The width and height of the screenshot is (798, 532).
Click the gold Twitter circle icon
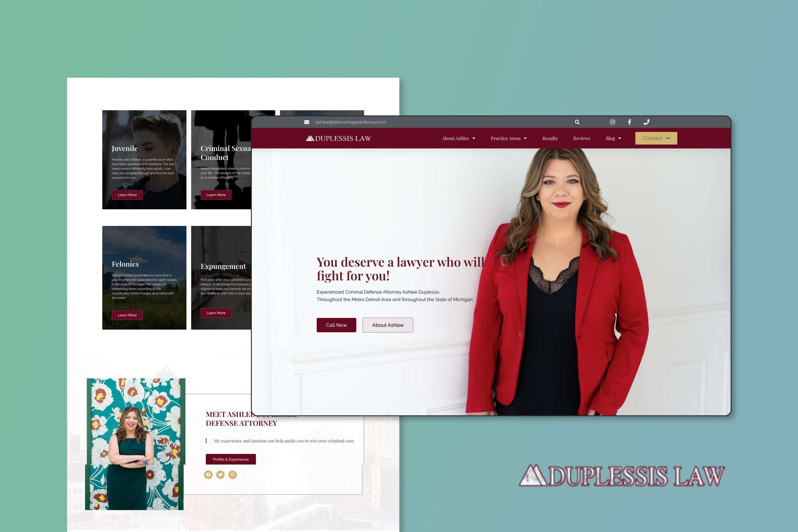pyautogui.click(x=220, y=475)
